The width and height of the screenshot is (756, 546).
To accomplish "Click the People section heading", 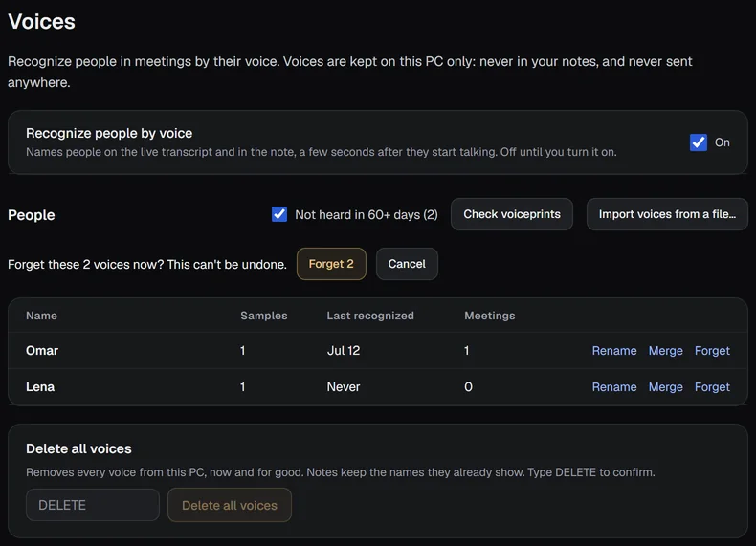I will click(x=32, y=215).
